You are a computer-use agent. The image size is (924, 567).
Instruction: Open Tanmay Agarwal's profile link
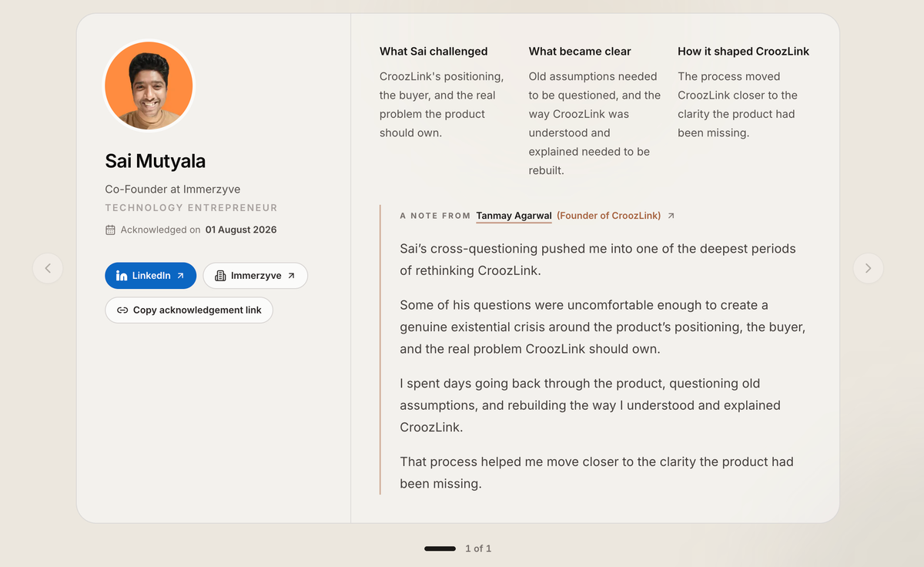coord(514,216)
